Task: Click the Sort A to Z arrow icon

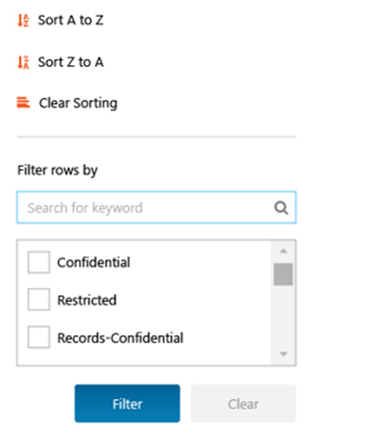Action: tap(23, 20)
